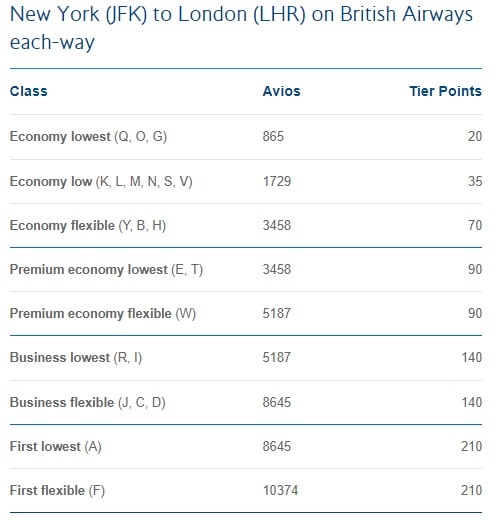Click the Premium economy lowest (E, T) label

[x=106, y=270]
